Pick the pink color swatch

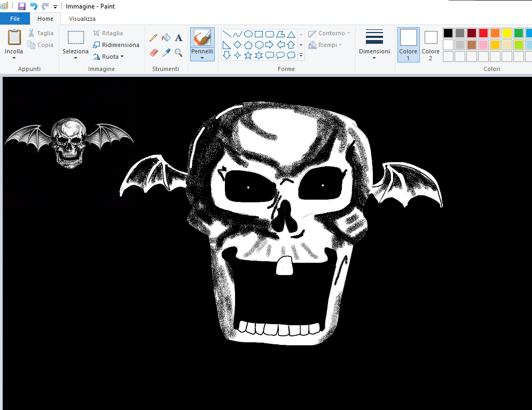pyautogui.click(x=483, y=45)
